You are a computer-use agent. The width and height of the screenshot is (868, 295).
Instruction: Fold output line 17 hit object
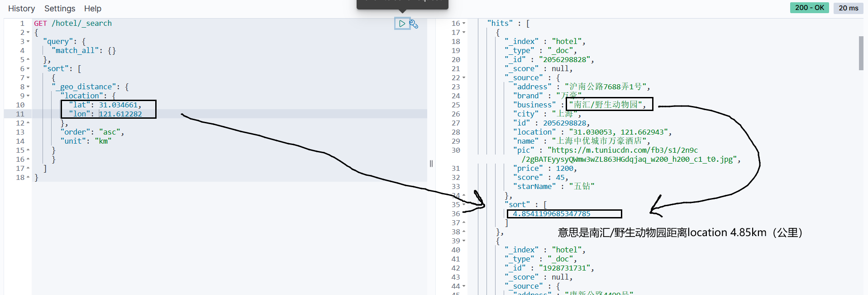click(464, 32)
